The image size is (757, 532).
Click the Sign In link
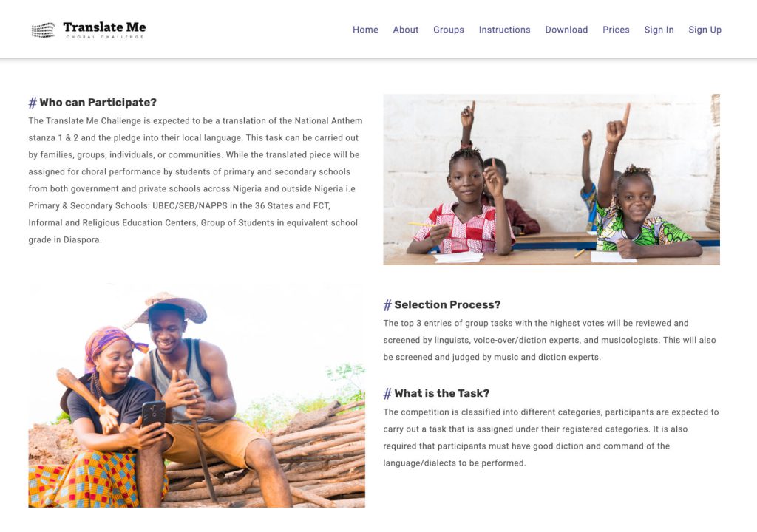659,30
